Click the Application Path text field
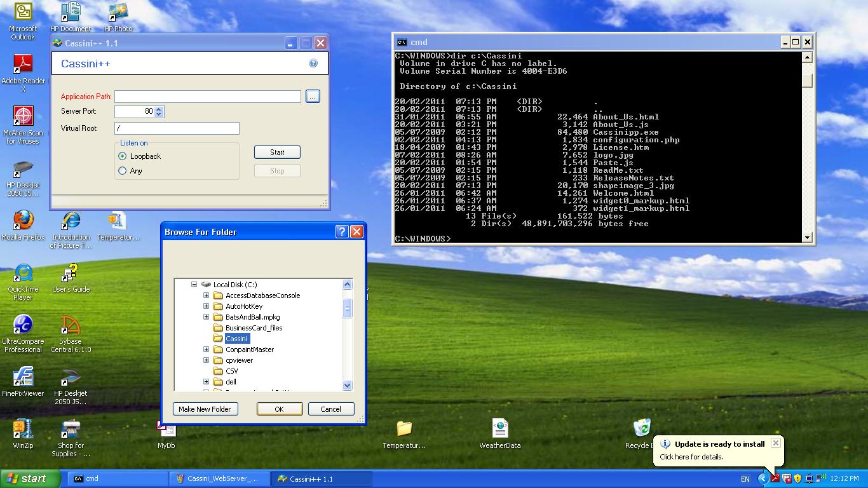This screenshot has height=488, width=868. tap(207, 97)
